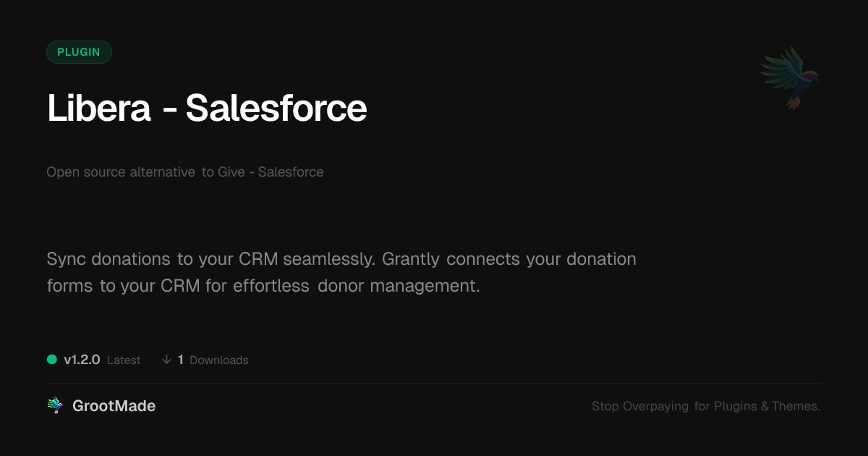The height and width of the screenshot is (456, 868).
Task: Click the Open source alternative subtitle text
Action: (x=121, y=172)
